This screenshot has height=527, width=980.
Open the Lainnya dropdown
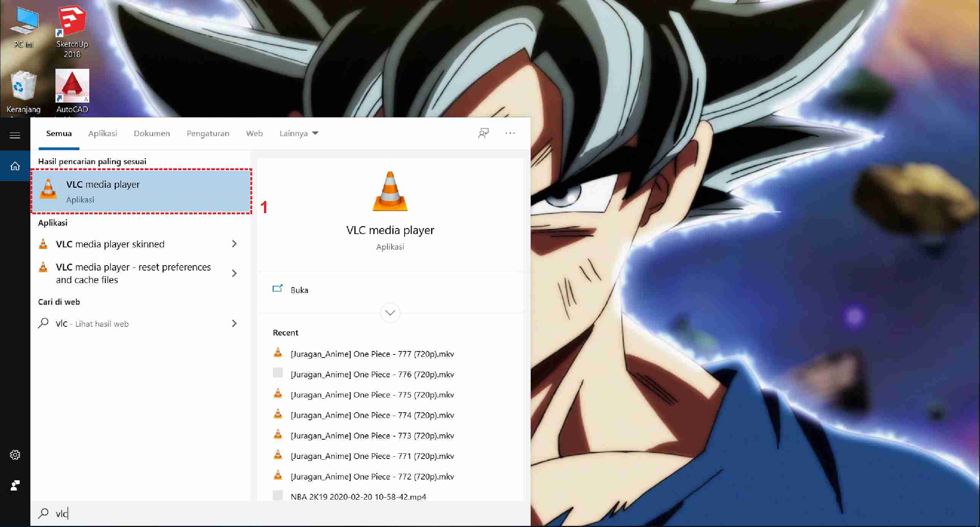click(x=299, y=133)
